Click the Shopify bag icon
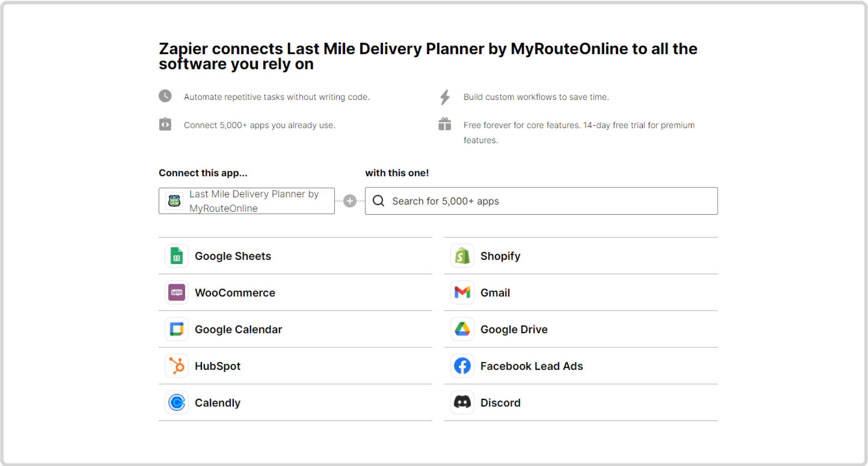 point(462,256)
